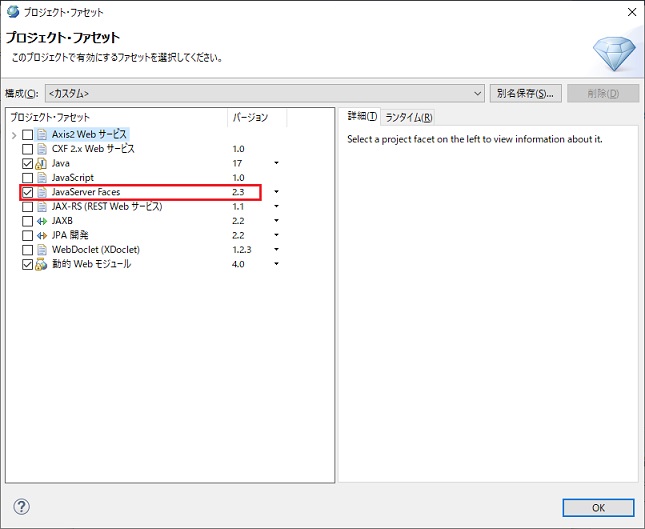
Task: Open WebDoclet version 1.2.3 dropdown arrow
Action: [x=276, y=250]
